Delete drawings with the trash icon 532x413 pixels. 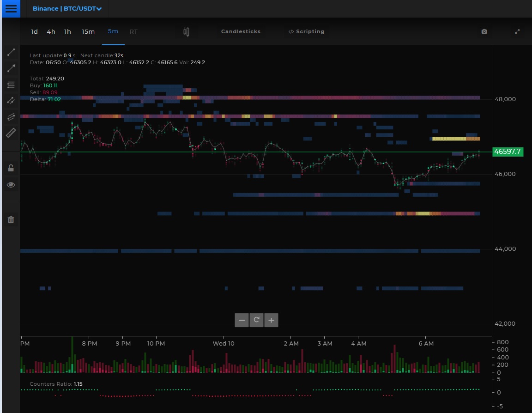[11, 219]
